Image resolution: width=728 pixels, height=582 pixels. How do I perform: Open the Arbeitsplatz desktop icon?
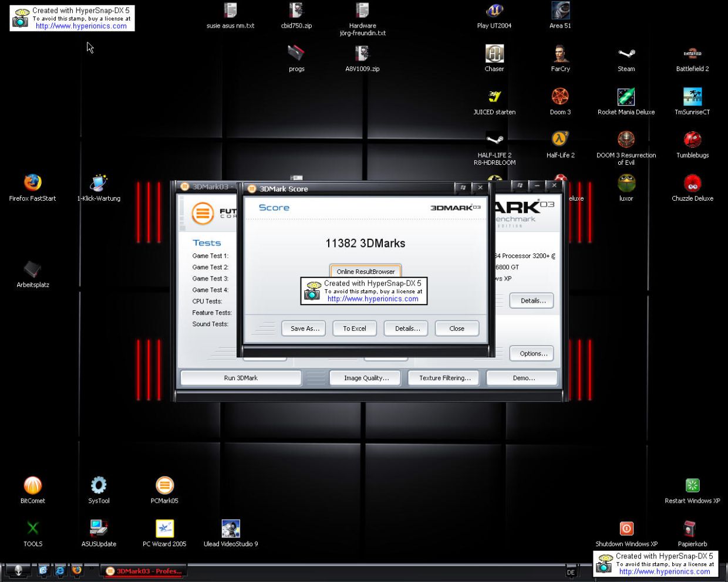(33, 269)
